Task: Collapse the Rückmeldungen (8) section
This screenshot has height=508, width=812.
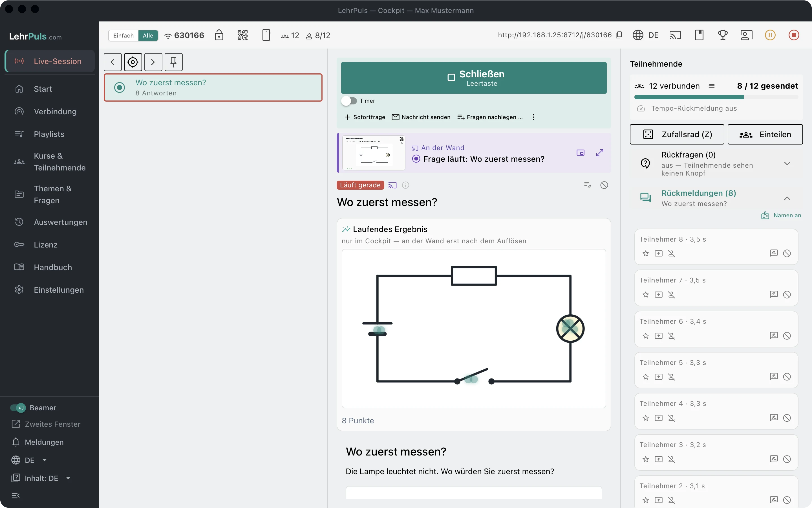Action: coord(716,198)
